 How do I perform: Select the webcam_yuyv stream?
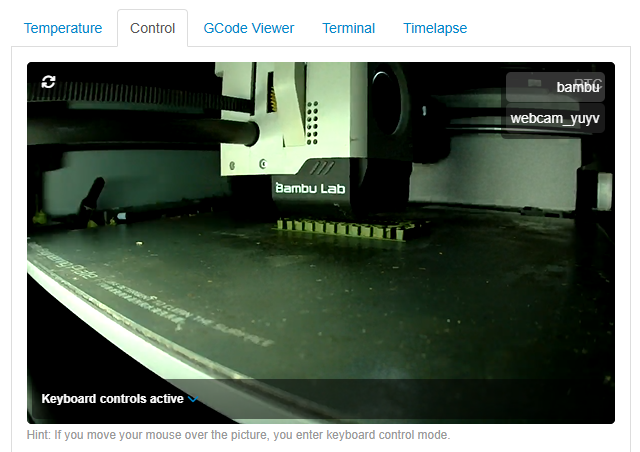pos(555,118)
